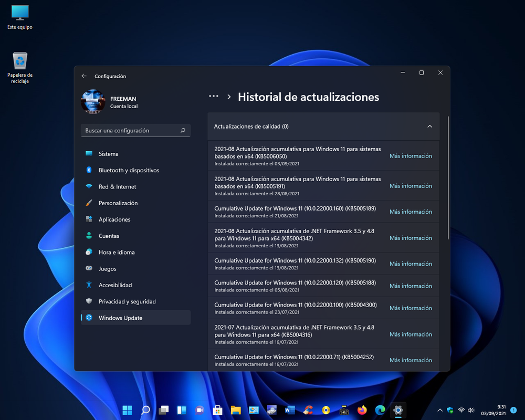Open Personalización settings

135,203
